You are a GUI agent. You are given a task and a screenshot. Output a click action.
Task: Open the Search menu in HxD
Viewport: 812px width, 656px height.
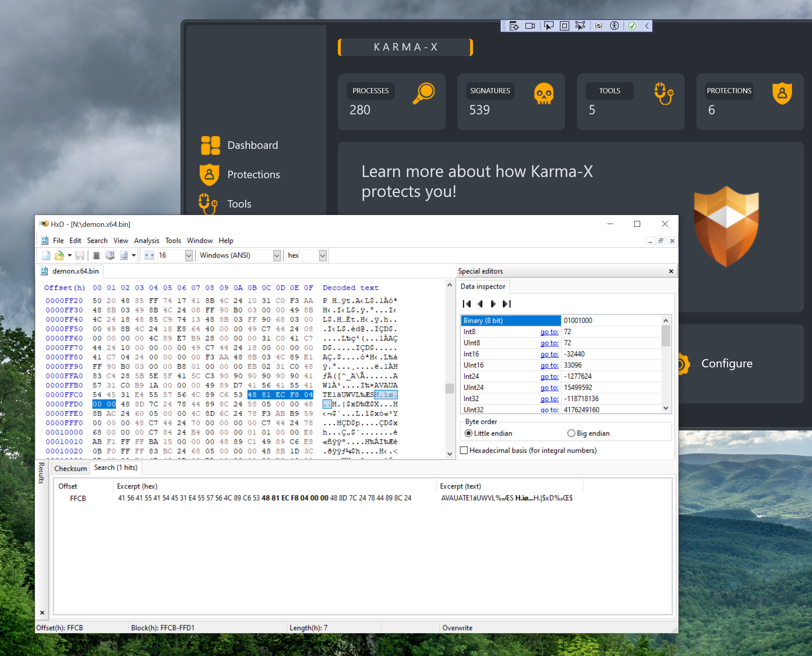(x=97, y=240)
